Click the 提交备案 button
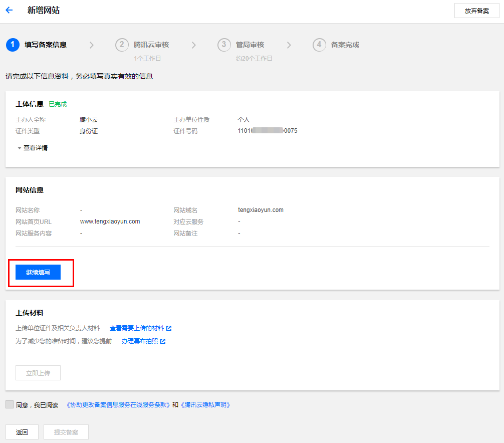504x443 pixels. point(66,432)
